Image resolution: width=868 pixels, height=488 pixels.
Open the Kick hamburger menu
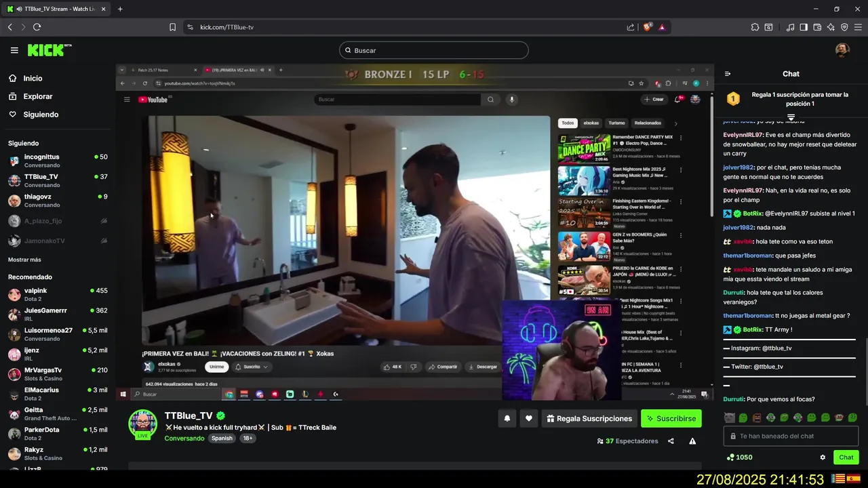point(14,50)
